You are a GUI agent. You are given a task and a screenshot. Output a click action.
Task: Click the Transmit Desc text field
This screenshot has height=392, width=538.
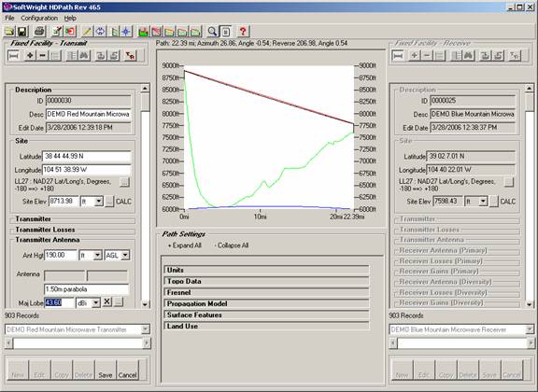pyautogui.click(x=88, y=114)
